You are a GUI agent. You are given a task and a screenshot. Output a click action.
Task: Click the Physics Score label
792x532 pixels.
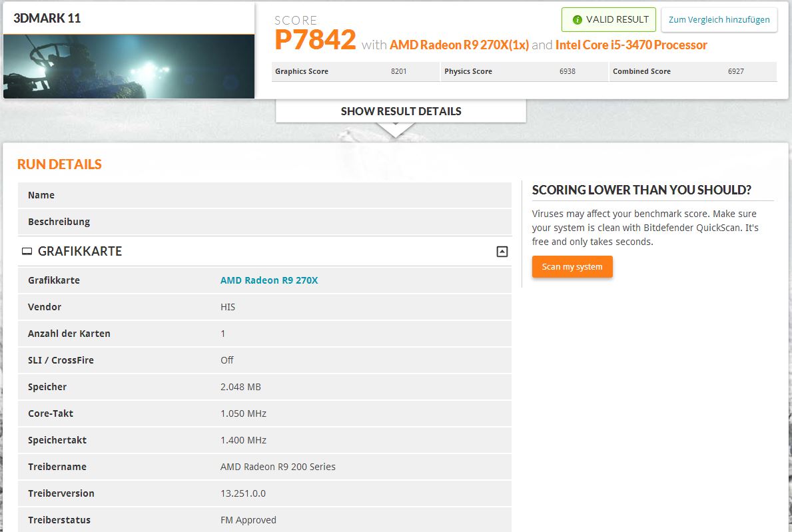click(468, 71)
